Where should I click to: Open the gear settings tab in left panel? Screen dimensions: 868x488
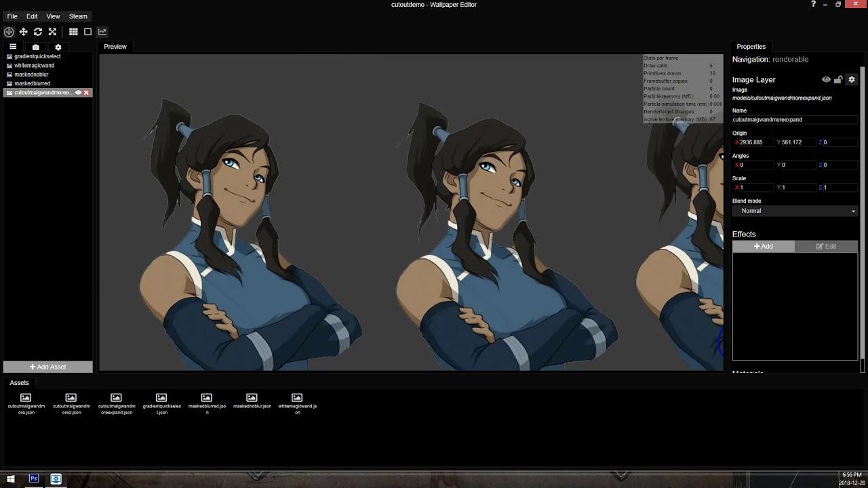tap(58, 47)
